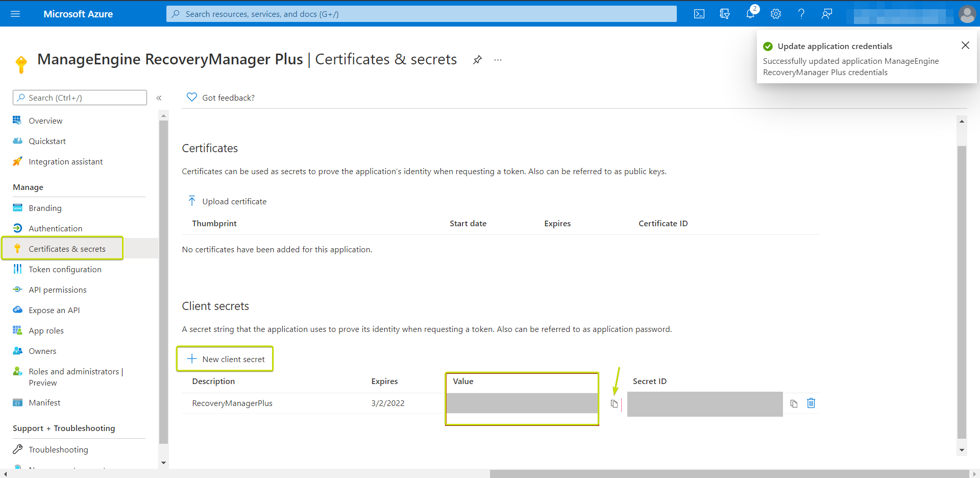Copy the Secret ID to clipboard
This screenshot has height=478, width=980.
[794, 404]
